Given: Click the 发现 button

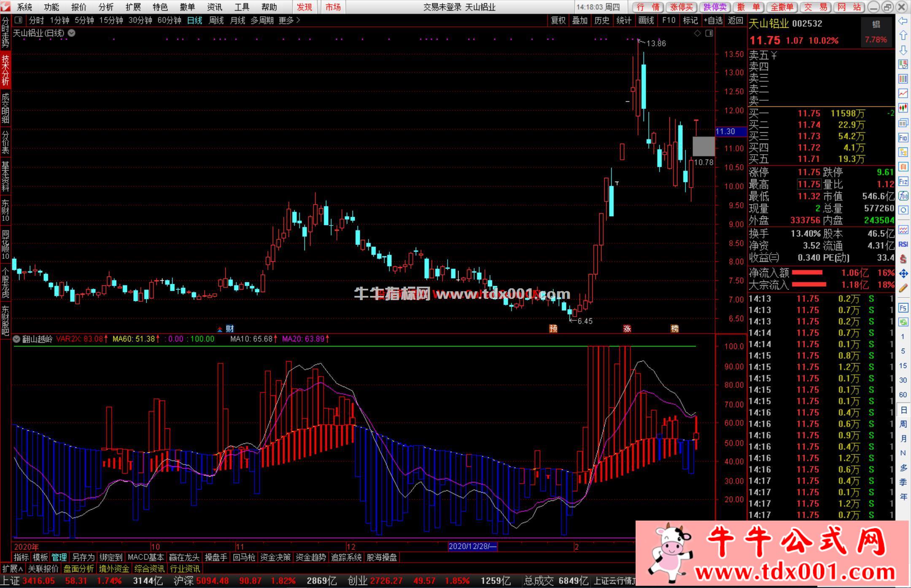Looking at the screenshot, I should (x=305, y=7).
